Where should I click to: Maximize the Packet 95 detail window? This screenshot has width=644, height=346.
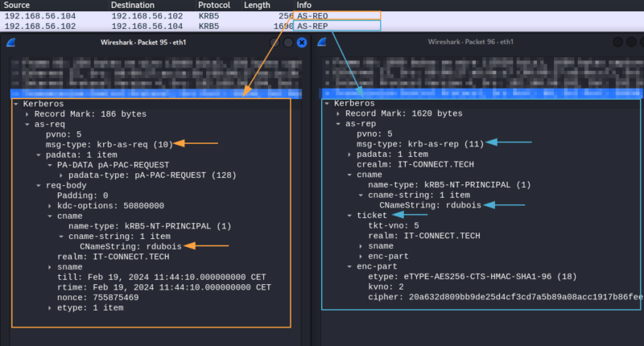coord(287,42)
